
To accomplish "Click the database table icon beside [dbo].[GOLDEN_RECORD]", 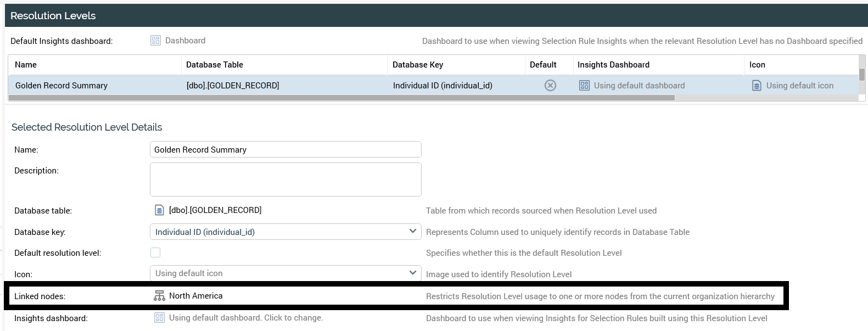I will (159, 210).
